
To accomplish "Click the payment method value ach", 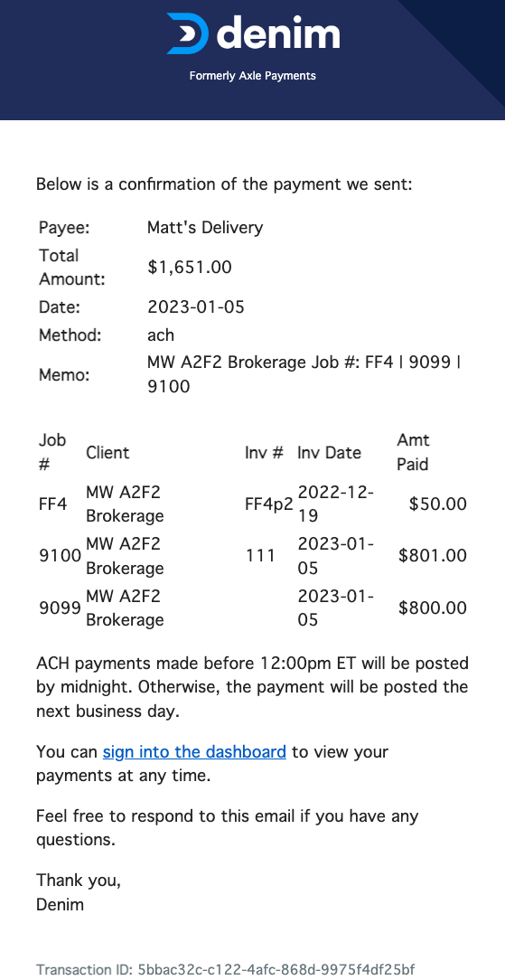I will point(161,335).
